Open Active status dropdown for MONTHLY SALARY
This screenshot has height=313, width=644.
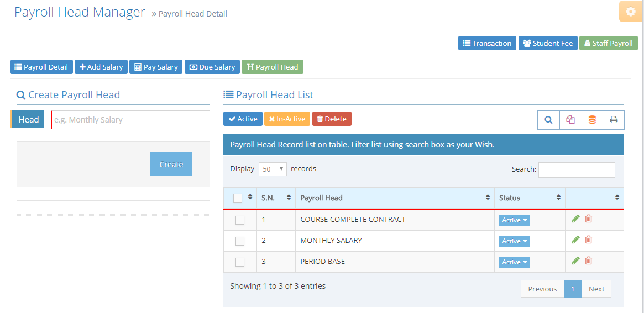point(514,241)
